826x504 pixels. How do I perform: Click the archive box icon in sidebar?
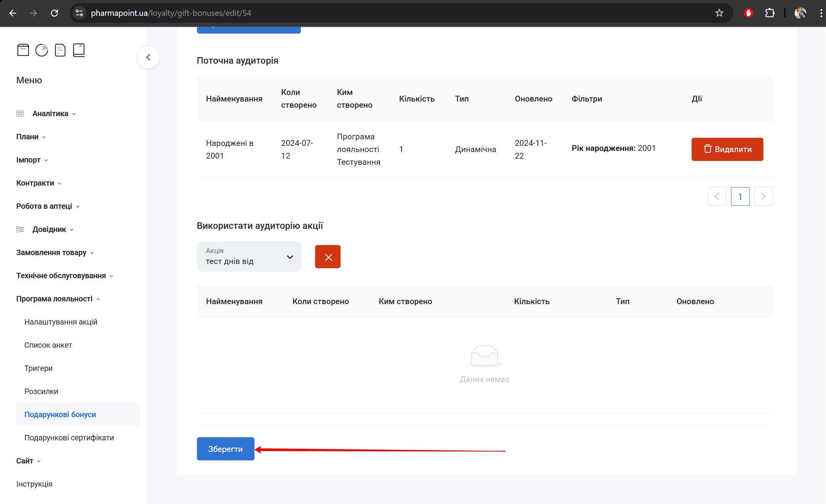click(x=23, y=50)
